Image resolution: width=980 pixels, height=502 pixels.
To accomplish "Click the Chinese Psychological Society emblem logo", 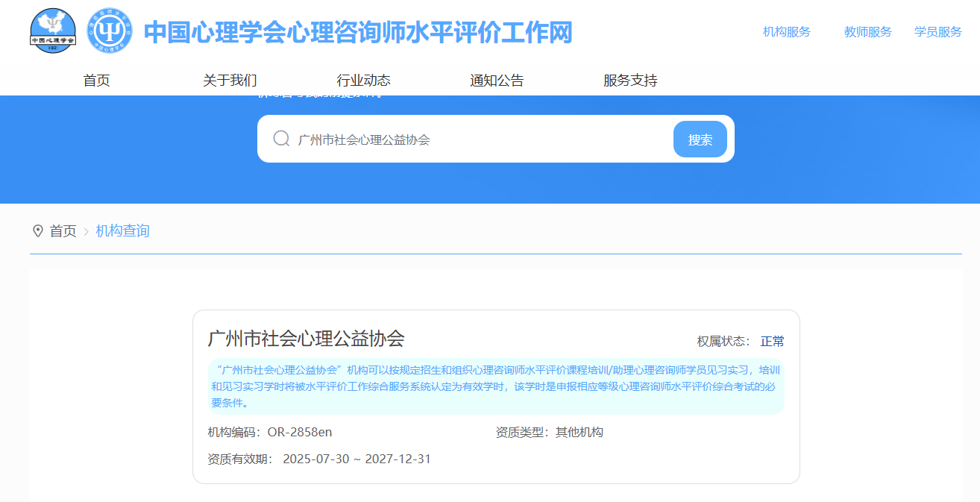I will (x=53, y=31).
